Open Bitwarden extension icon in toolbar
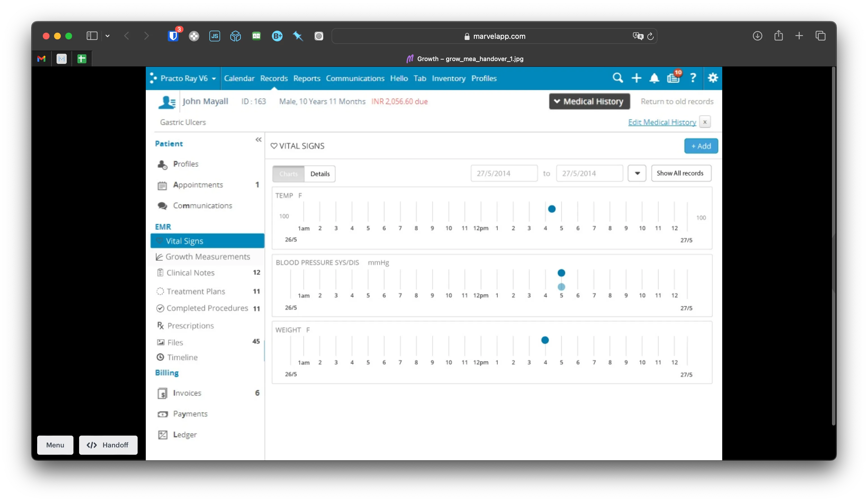 click(173, 36)
